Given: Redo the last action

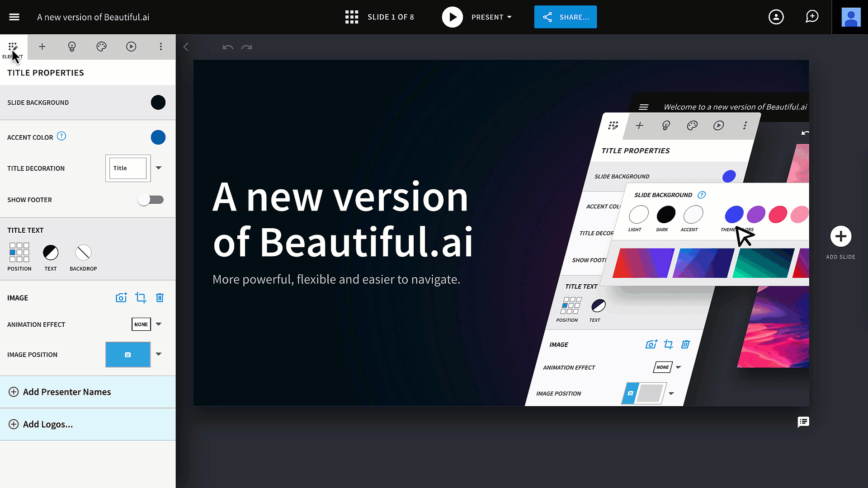Looking at the screenshot, I should [x=246, y=47].
